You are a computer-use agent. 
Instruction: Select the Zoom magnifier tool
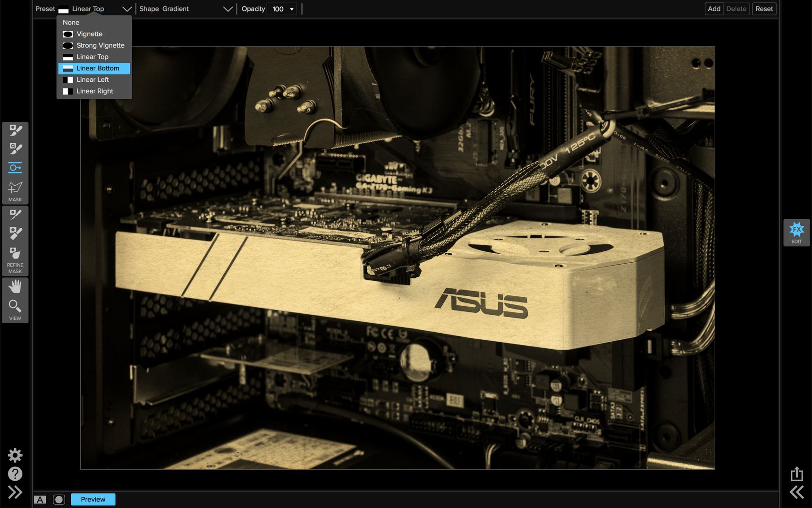click(x=15, y=306)
